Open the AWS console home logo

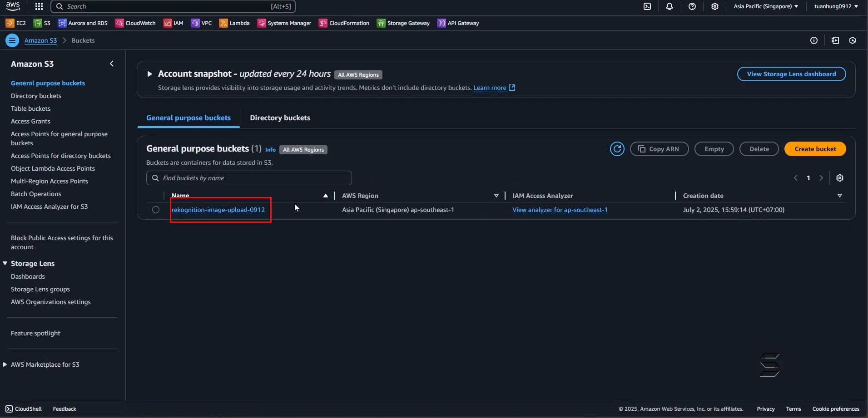[x=13, y=6]
